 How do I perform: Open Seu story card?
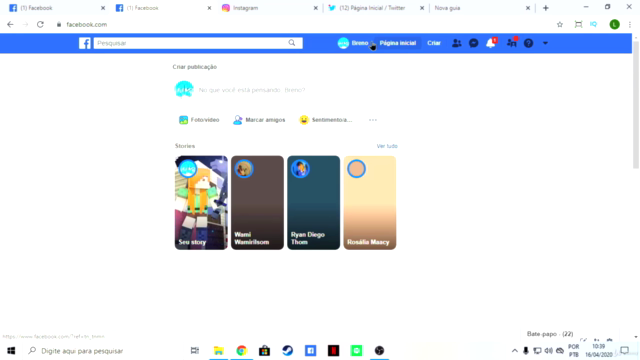click(x=201, y=202)
